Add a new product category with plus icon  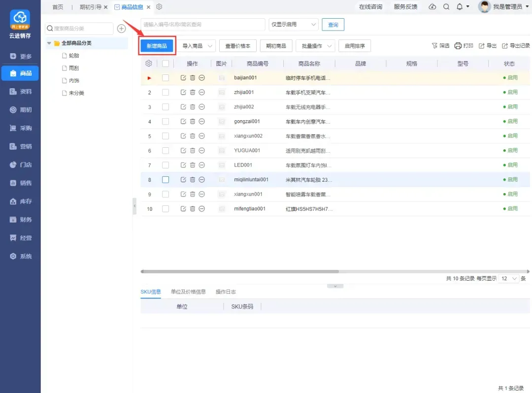pos(122,29)
